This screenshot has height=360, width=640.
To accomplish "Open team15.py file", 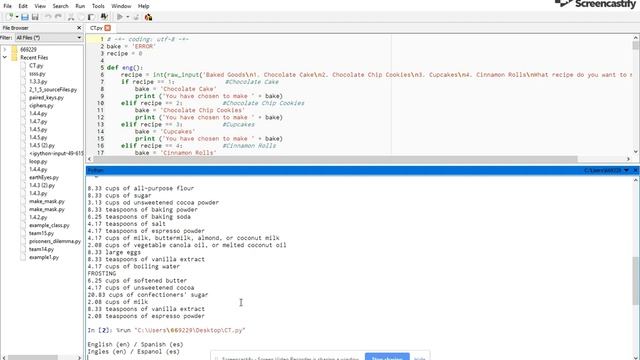I will [41, 233].
